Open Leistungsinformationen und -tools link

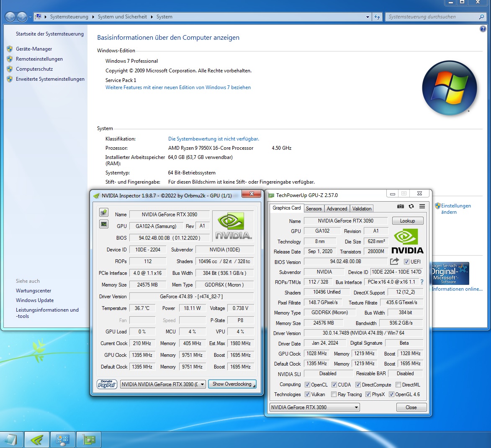[x=47, y=313]
